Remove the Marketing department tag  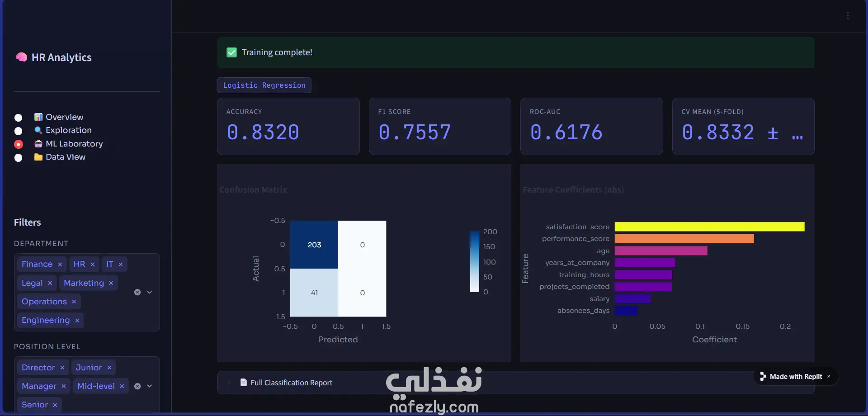111,283
